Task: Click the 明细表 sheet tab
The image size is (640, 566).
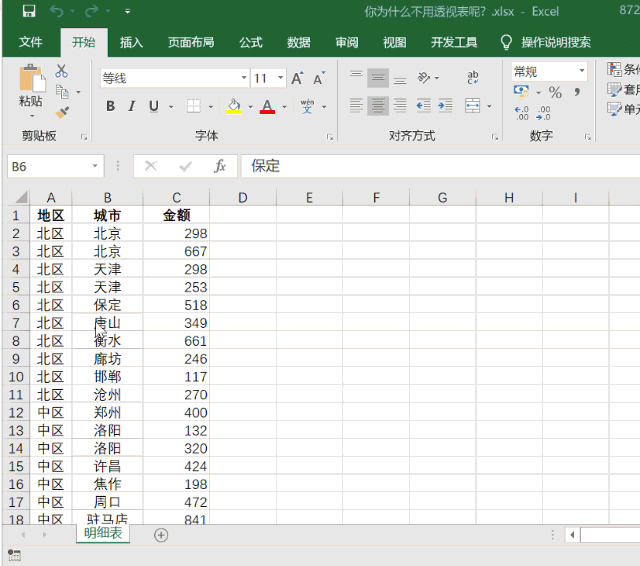Action: tap(103, 533)
